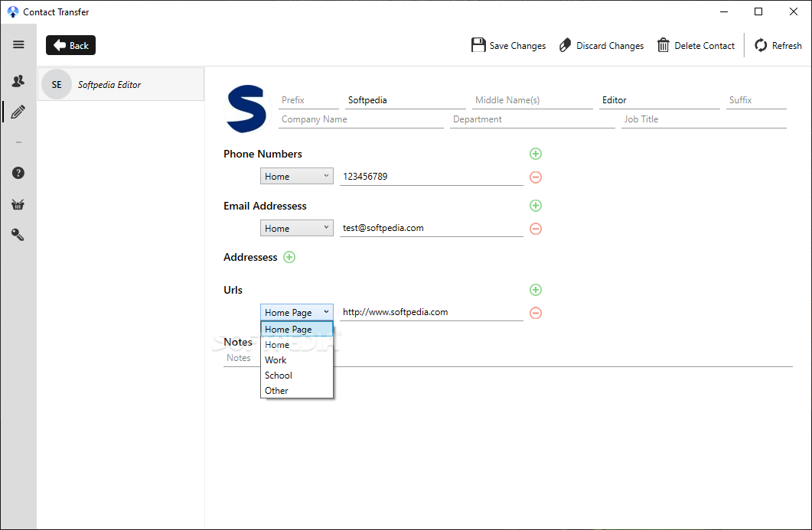Click email field test@softpedia.com
The height and width of the screenshot is (530, 812).
click(432, 228)
